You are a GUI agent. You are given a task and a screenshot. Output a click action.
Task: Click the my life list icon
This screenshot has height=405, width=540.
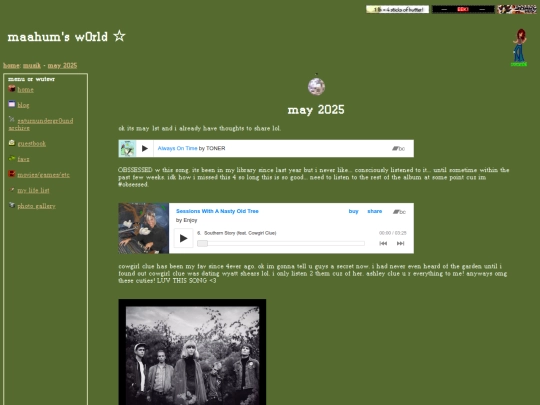pos(12,189)
